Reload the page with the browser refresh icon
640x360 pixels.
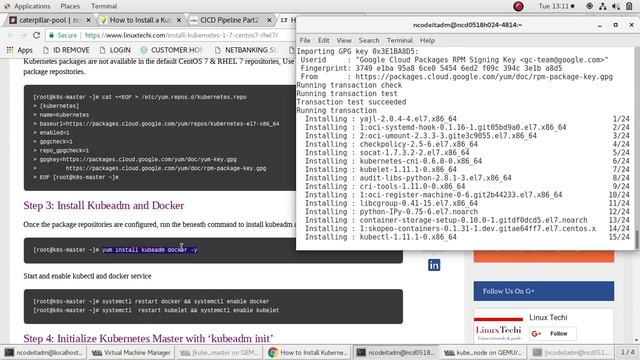[36, 35]
